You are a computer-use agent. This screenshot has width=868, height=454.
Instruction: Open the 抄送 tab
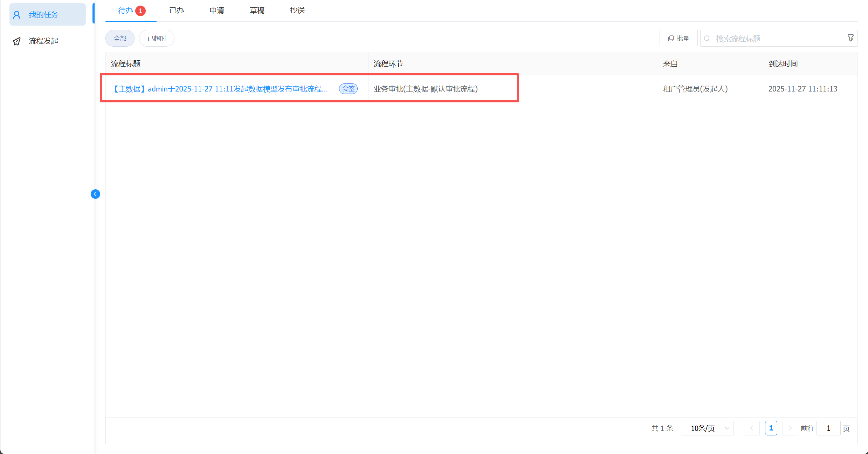297,11
